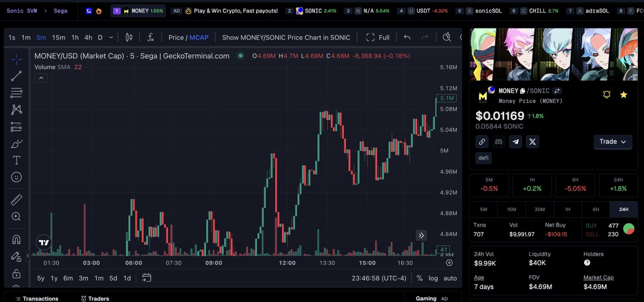The width and height of the screenshot is (644, 302).
Task: Select the D daily timeframe
Action: 100,38
